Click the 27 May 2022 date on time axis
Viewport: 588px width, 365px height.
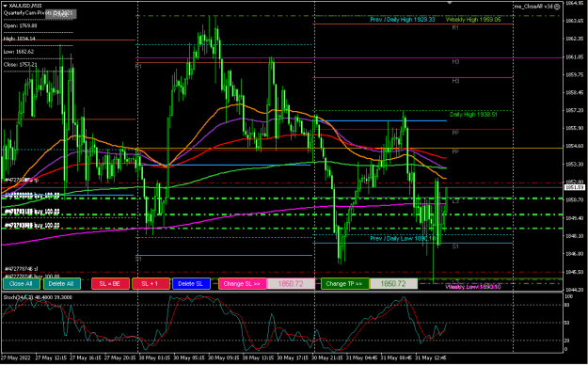(15, 357)
